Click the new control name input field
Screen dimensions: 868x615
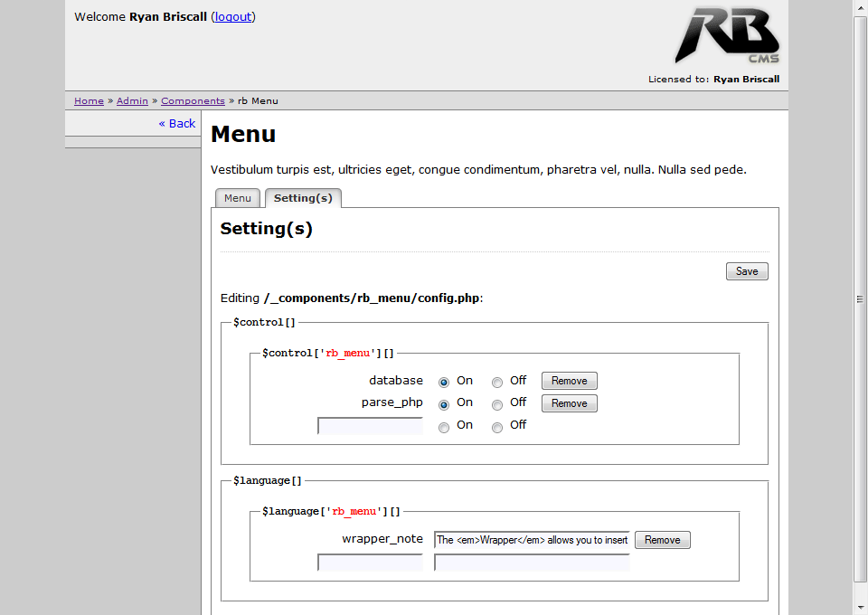[370, 426]
